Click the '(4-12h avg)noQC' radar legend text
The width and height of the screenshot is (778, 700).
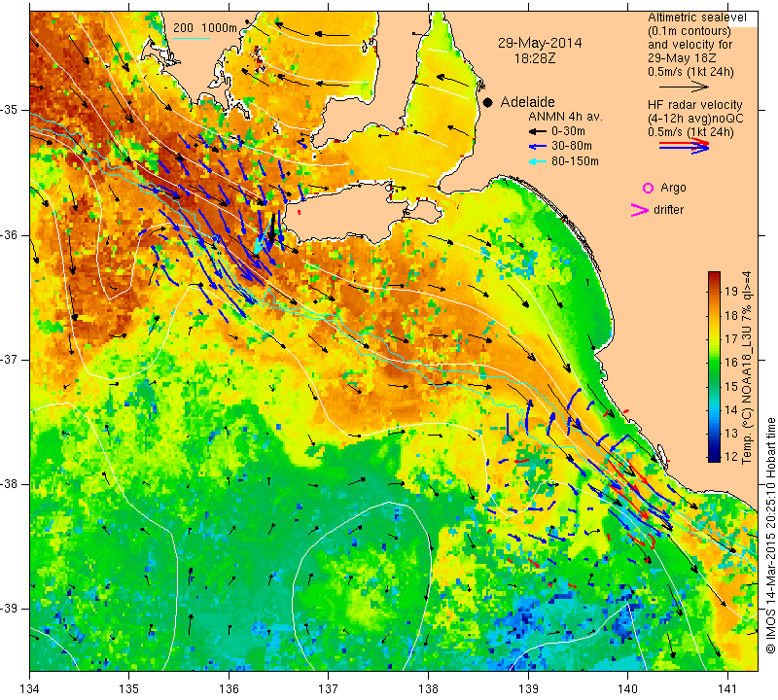[x=695, y=119]
